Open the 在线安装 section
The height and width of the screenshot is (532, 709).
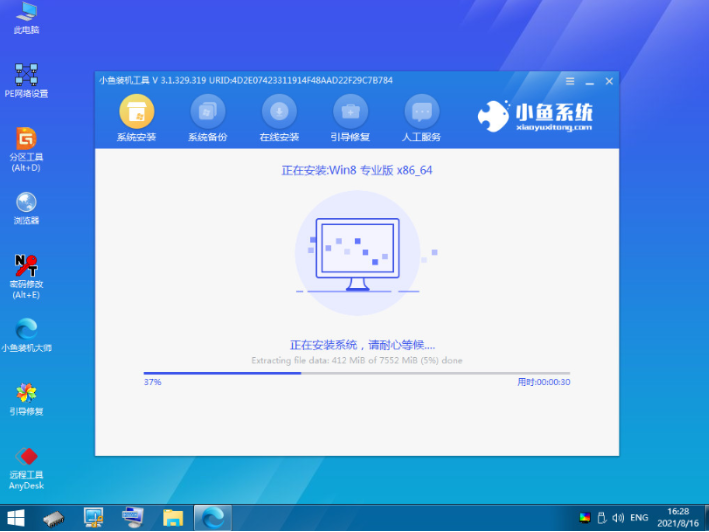coord(279,118)
